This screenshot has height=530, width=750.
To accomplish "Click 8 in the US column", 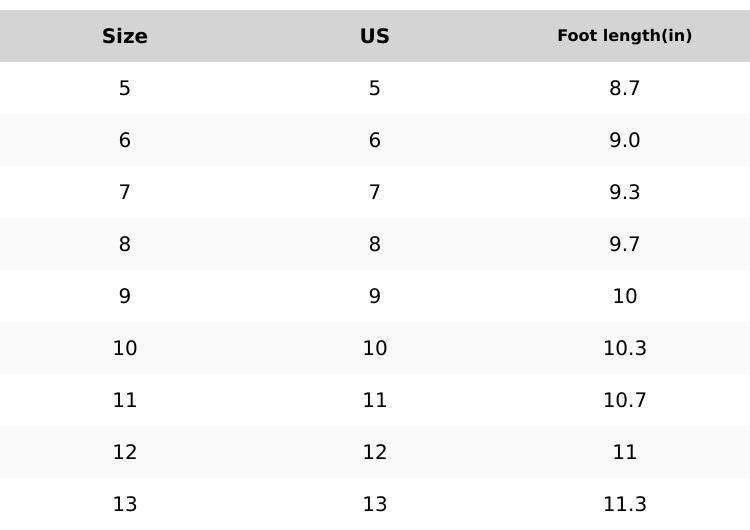I will [375, 245].
